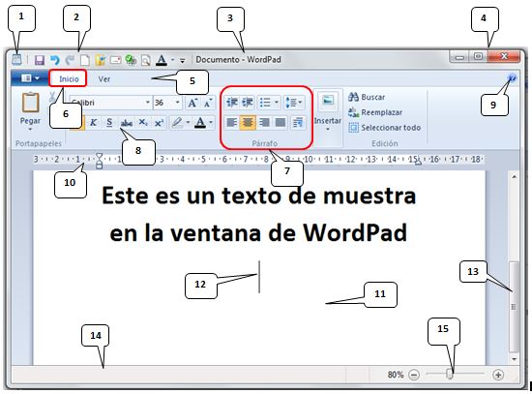The image size is (532, 394).
Task: Open WordPad help icon
Action: tap(512, 78)
